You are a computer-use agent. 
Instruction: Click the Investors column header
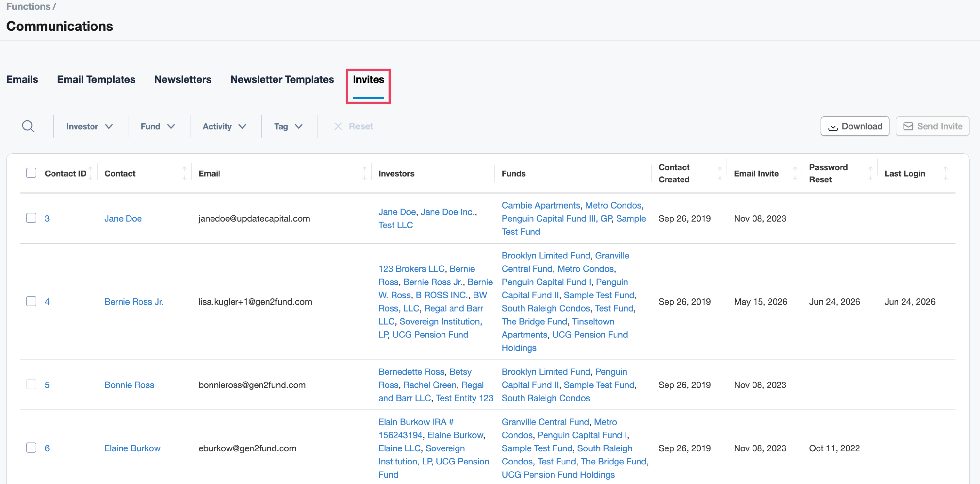point(396,174)
